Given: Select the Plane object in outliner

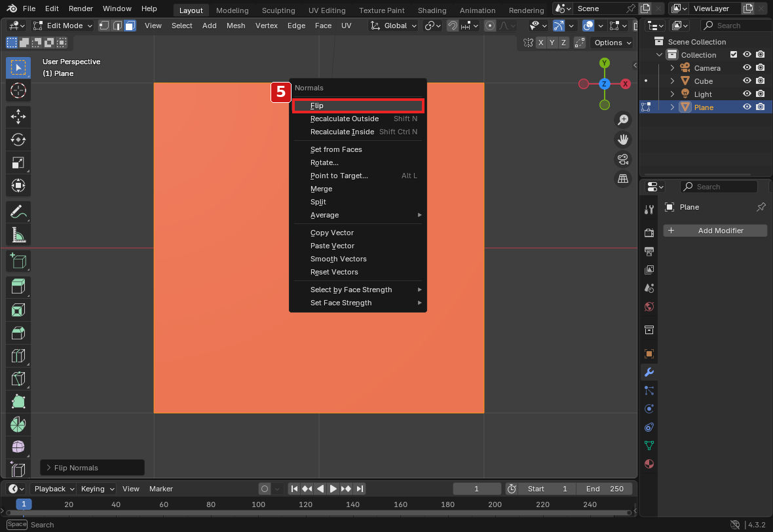Looking at the screenshot, I should [704, 107].
